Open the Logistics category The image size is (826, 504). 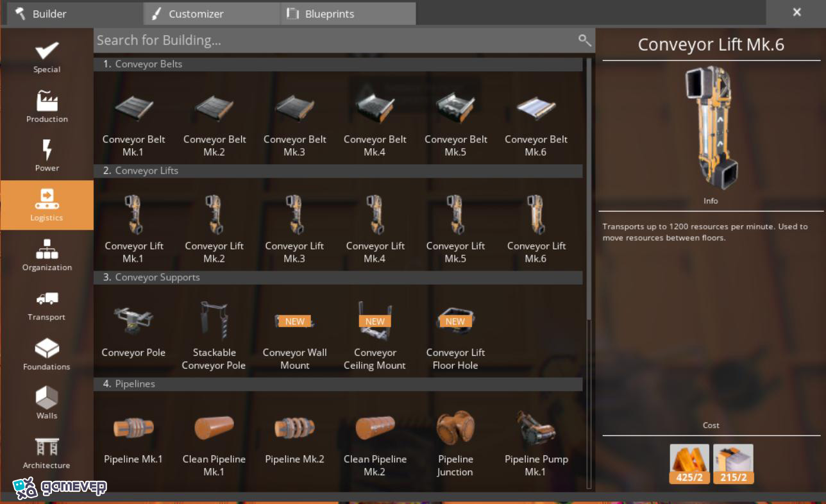(x=47, y=205)
